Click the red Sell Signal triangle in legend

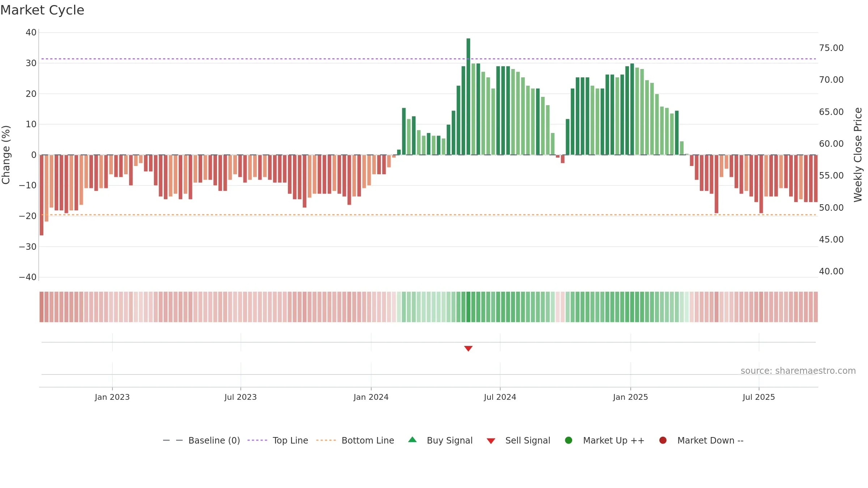[491, 441]
